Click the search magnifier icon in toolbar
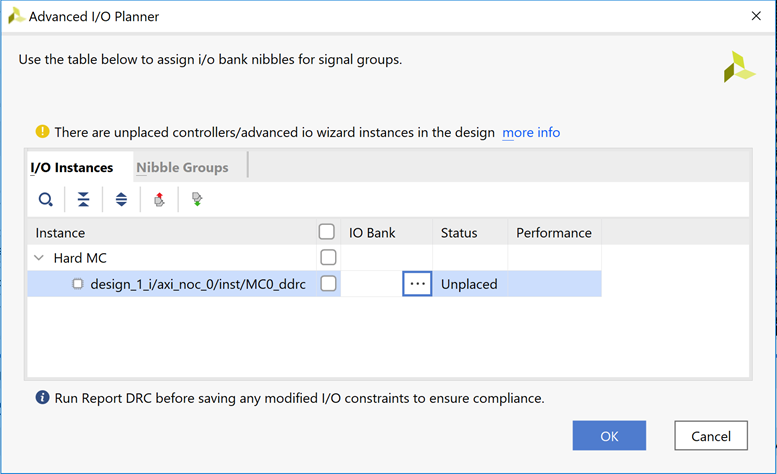 point(46,200)
